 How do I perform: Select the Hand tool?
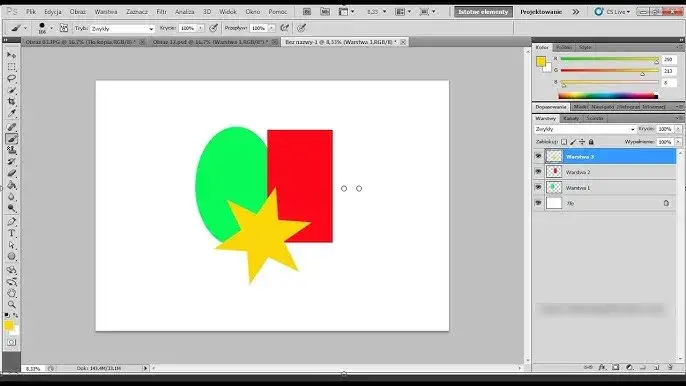[x=11, y=293]
